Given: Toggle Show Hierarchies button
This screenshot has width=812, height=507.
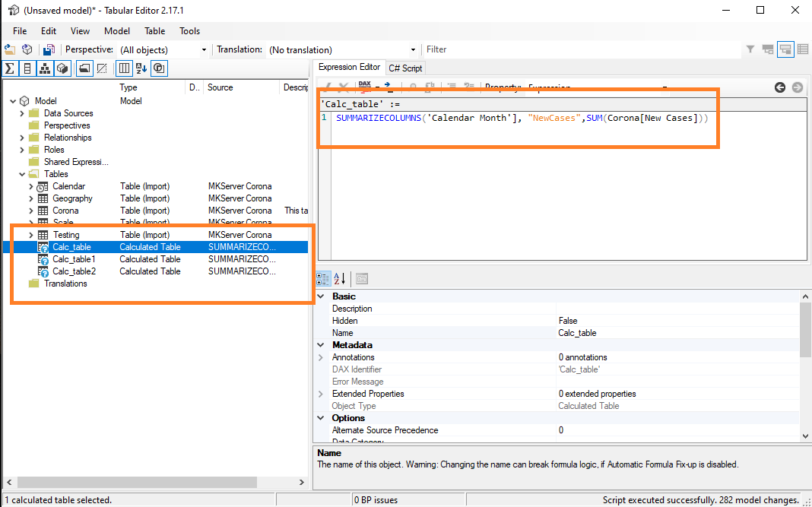Looking at the screenshot, I should [45, 68].
